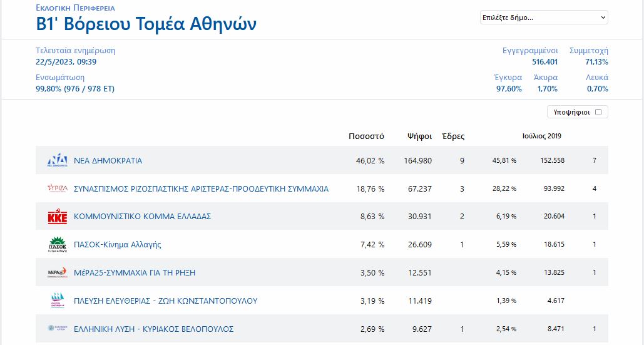Viewport: 644px width, 345px height.
Task: Click the Πλεύση Ελευθερίας sailboat logo
Action: coord(57,301)
